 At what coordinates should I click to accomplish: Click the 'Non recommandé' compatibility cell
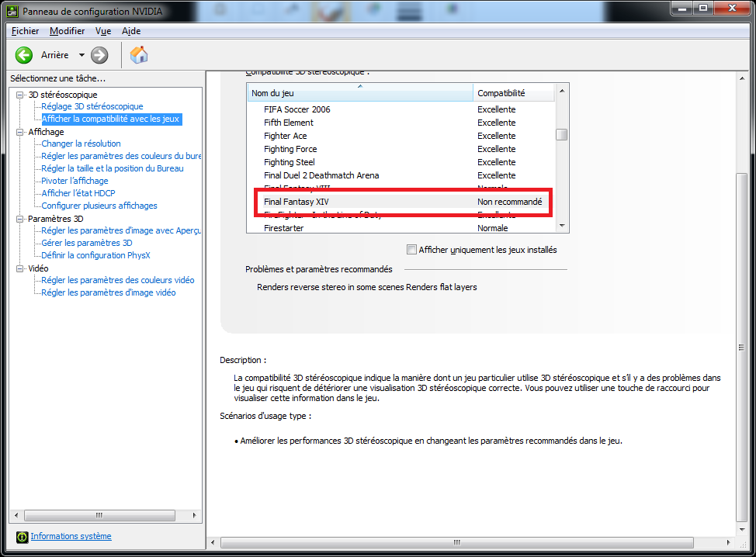510,202
